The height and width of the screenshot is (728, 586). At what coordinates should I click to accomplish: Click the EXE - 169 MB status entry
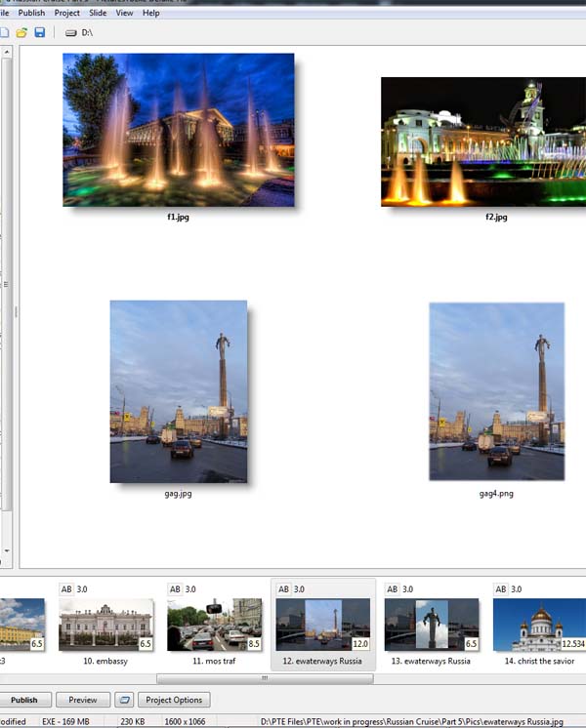click(65, 721)
